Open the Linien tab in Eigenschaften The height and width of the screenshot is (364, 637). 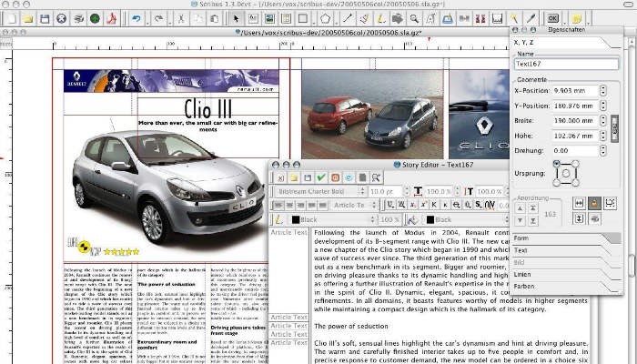tap(565, 275)
